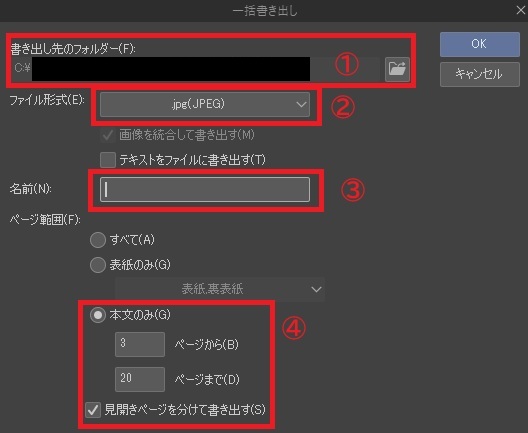This screenshot has height=433, width=528.
Task: Enable テキストをファイルに書き出す checkbox
Action: point(108,160)
